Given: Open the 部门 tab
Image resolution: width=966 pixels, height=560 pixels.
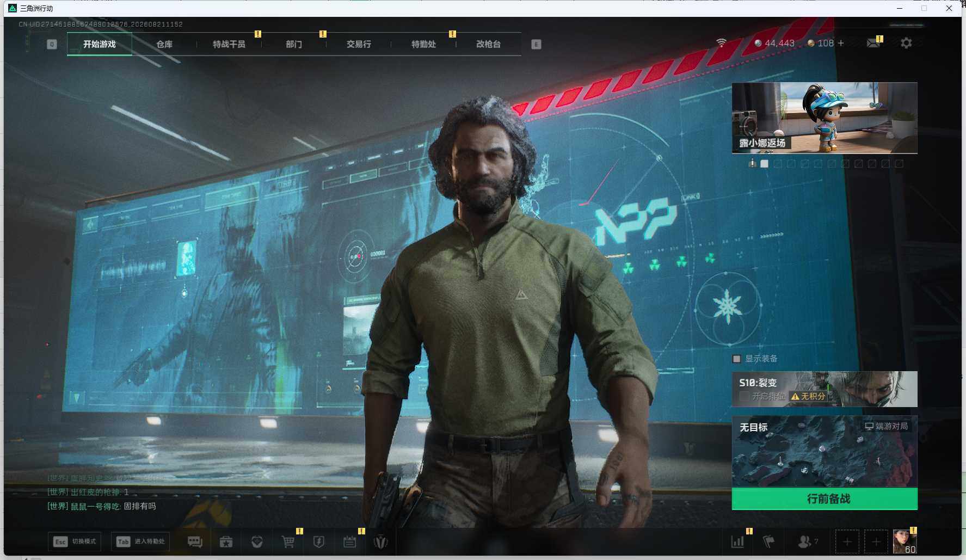Looking at the screenshot, I should tap(294, 44).
